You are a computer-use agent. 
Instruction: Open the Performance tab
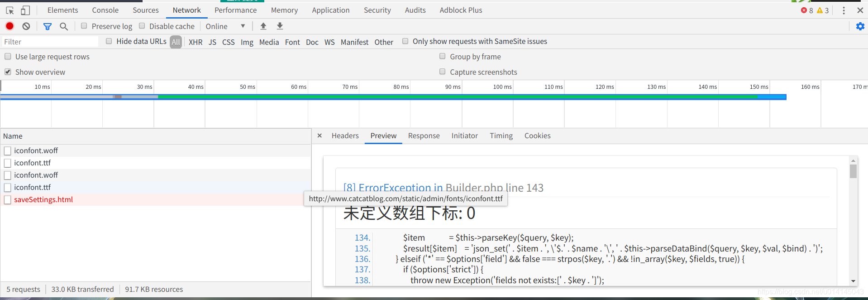point(235,10)
